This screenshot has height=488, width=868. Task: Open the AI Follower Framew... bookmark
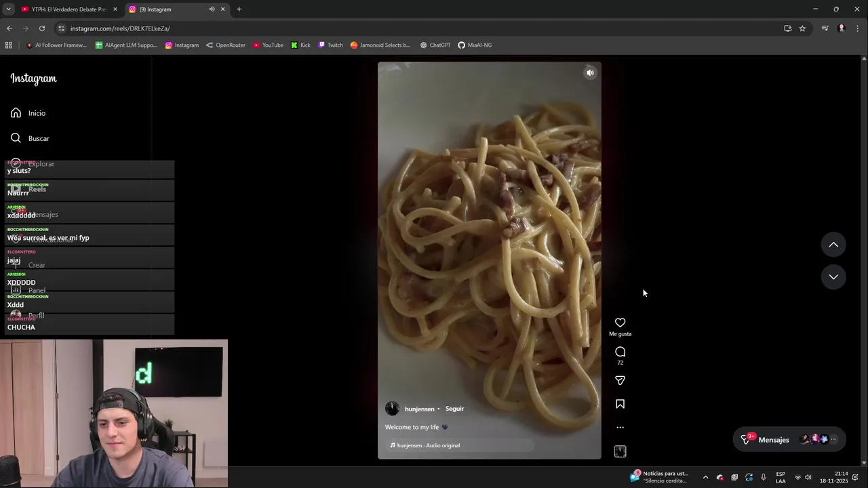coord(56,45)
